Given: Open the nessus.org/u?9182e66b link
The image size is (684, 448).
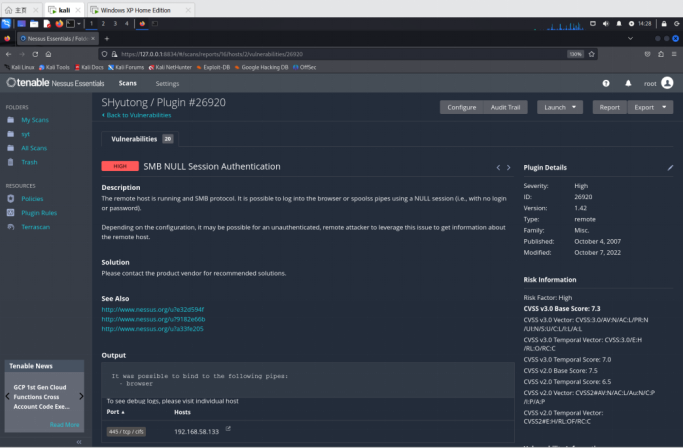Looking at the screenshot, I should (153, 319).
